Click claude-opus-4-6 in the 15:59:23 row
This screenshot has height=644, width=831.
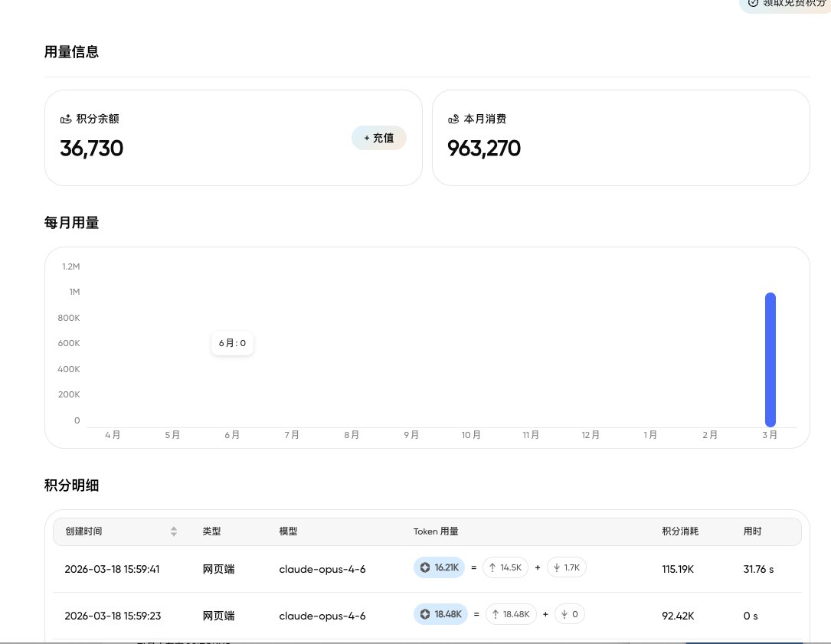pos(322,616)
